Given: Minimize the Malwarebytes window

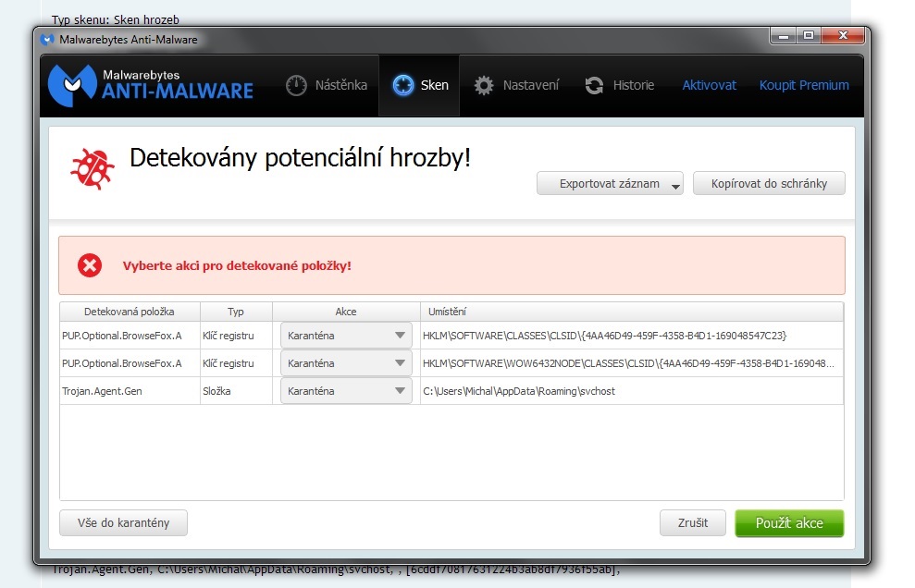Looking at the screenshot, I should tap(783, 35).
